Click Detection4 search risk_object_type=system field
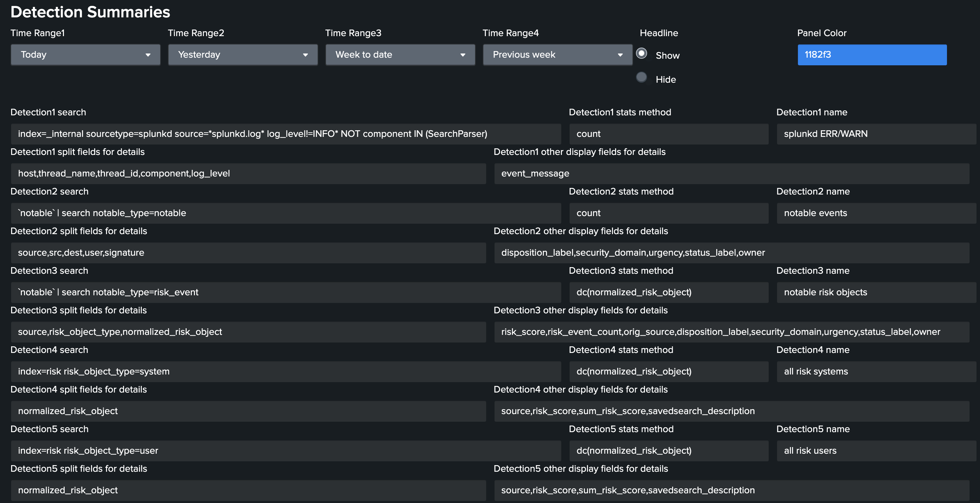This screenshot has height=503, width=980. point(285,371)
